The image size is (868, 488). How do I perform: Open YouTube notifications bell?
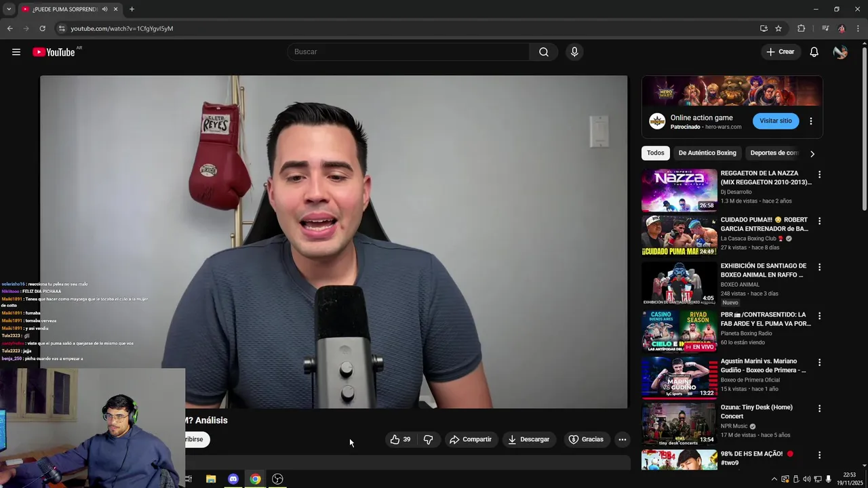coord(814,52)
